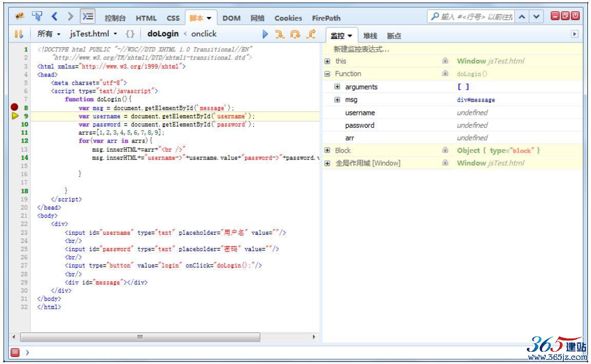
Task: Deactivate Firebug with the red power icon
Action: coord(575,16)
